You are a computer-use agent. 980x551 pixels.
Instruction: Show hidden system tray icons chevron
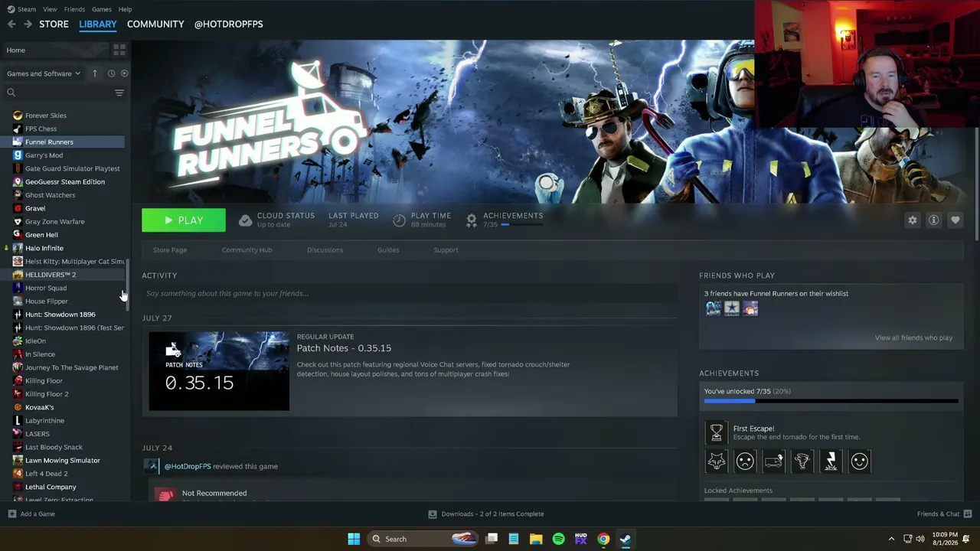point(891,539)
